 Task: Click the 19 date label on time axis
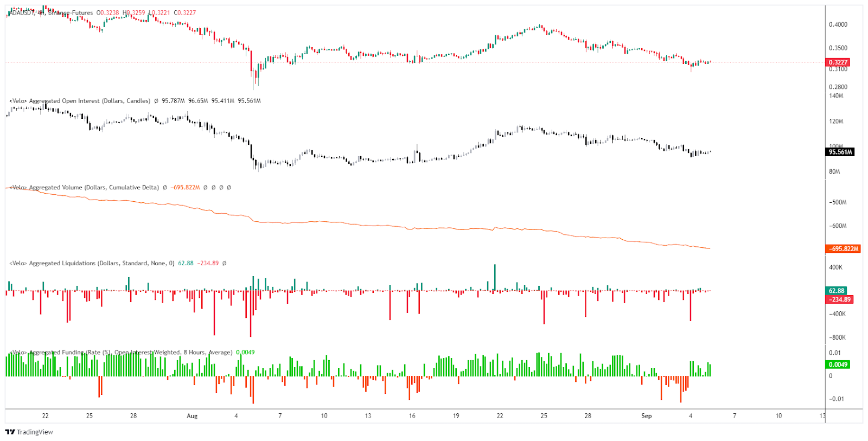coord(456,416)
